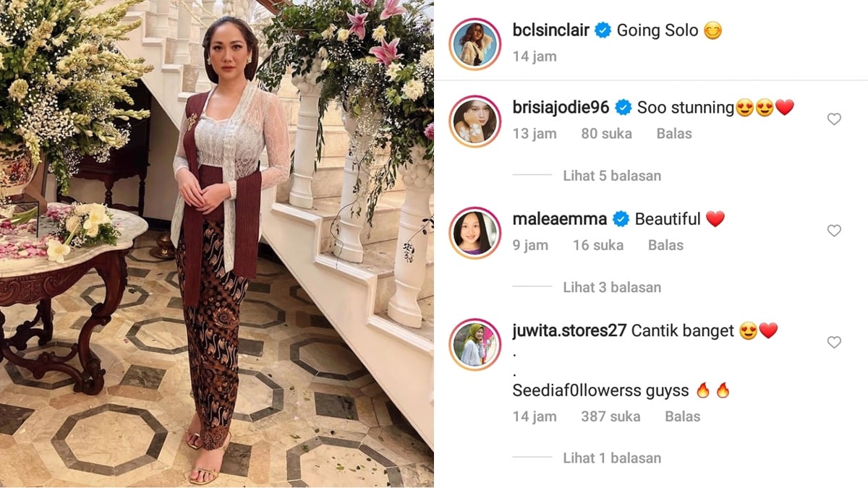This screenshot has height=488, width=868.
Task: View the '80 suka' likes list
Action: point(606,134)
